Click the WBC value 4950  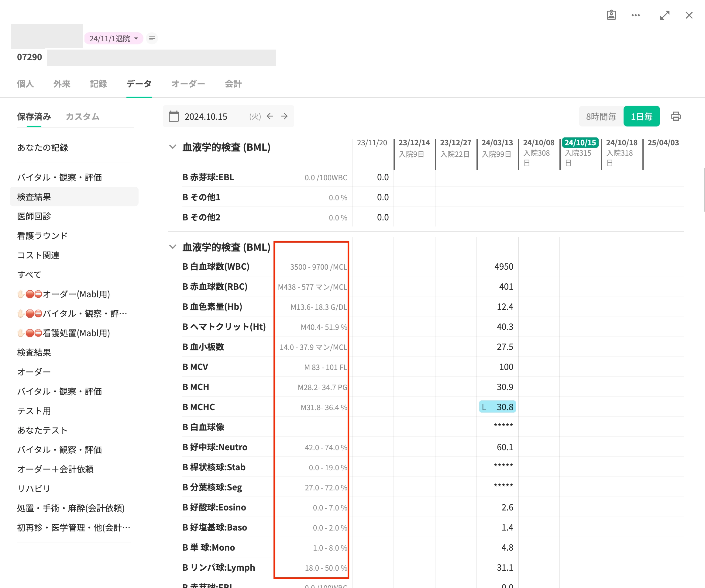pos(504,267)
